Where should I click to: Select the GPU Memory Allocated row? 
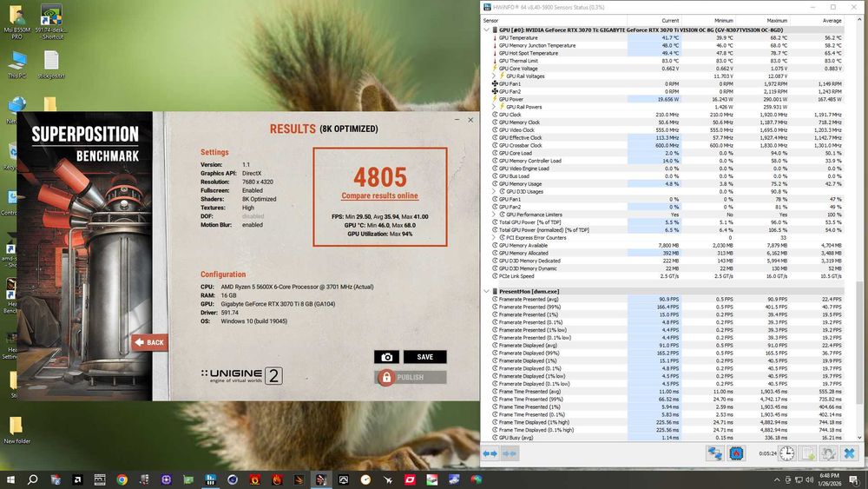pyautogui.click(x=664, y=253)
